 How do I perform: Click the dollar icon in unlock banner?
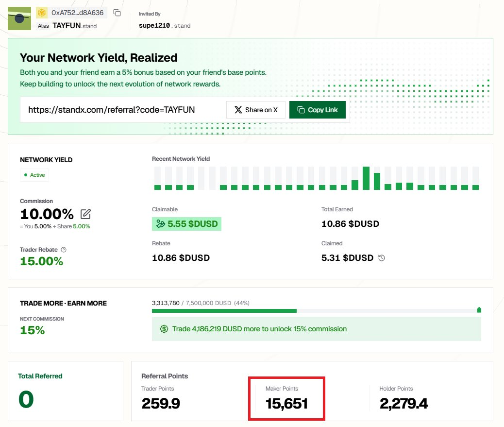tap(164, 329)
